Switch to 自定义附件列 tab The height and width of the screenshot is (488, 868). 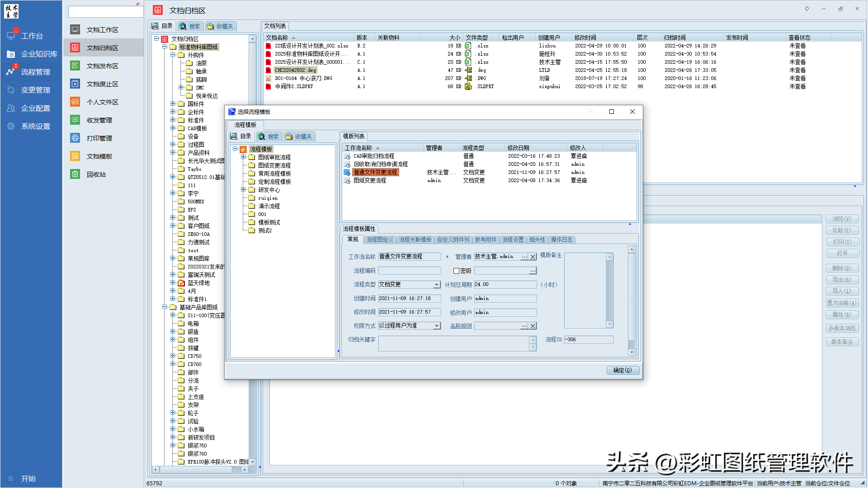[453, 239]
